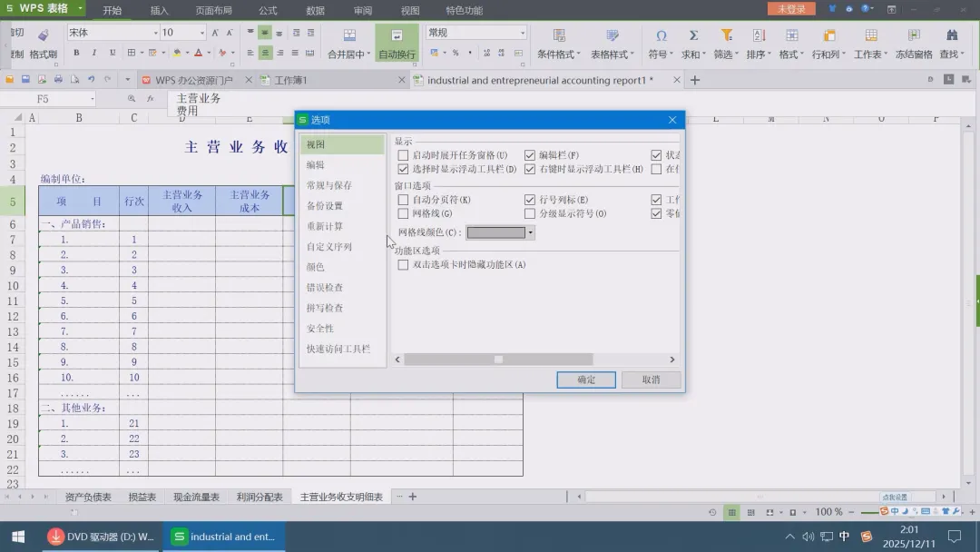Click the Omega symbol icon

(661, 35)
